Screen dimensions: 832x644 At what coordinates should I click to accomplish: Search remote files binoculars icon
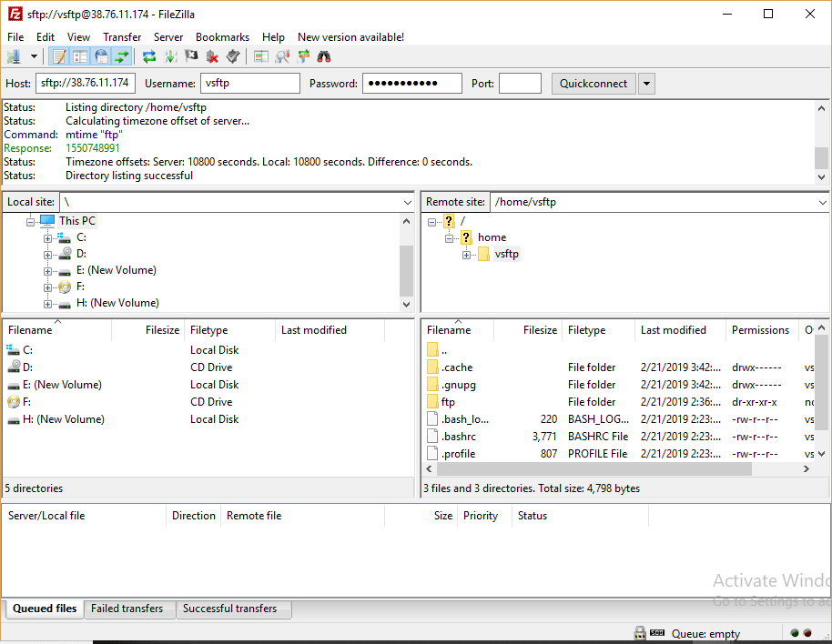pyautogui.click(x=324, y=56)
